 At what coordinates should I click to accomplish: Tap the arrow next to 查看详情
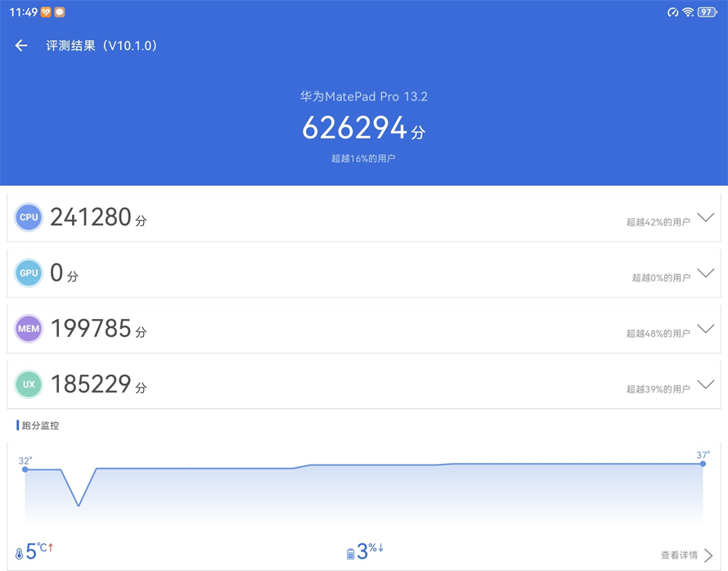708,555
